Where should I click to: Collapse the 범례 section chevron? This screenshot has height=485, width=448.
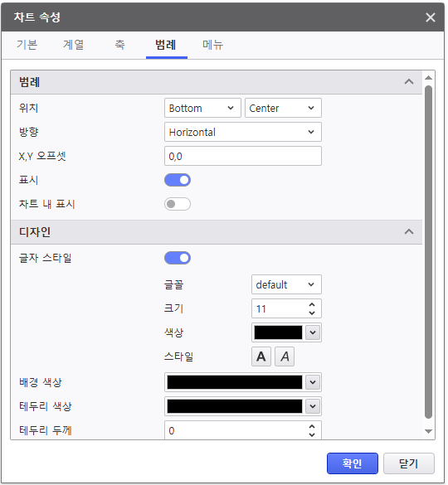409,81
